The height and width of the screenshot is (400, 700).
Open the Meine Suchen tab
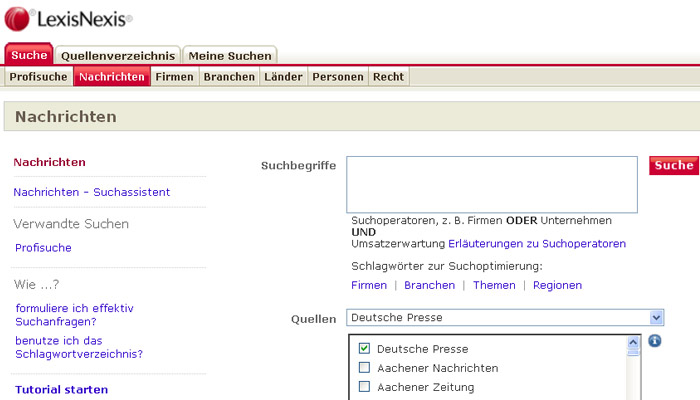pyautogui.click(x=230, y=55)
